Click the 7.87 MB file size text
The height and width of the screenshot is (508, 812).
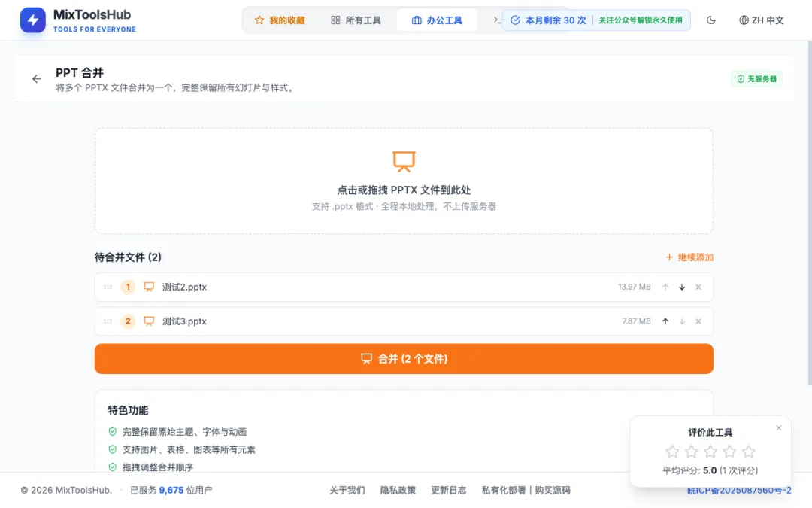(x=637, y=321)
